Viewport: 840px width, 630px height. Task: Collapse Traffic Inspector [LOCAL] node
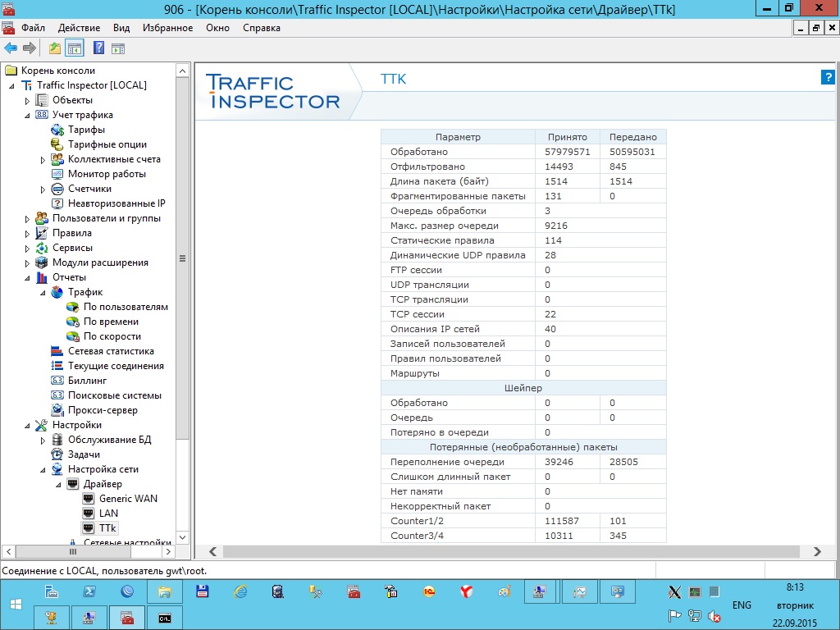click(11, 85)
